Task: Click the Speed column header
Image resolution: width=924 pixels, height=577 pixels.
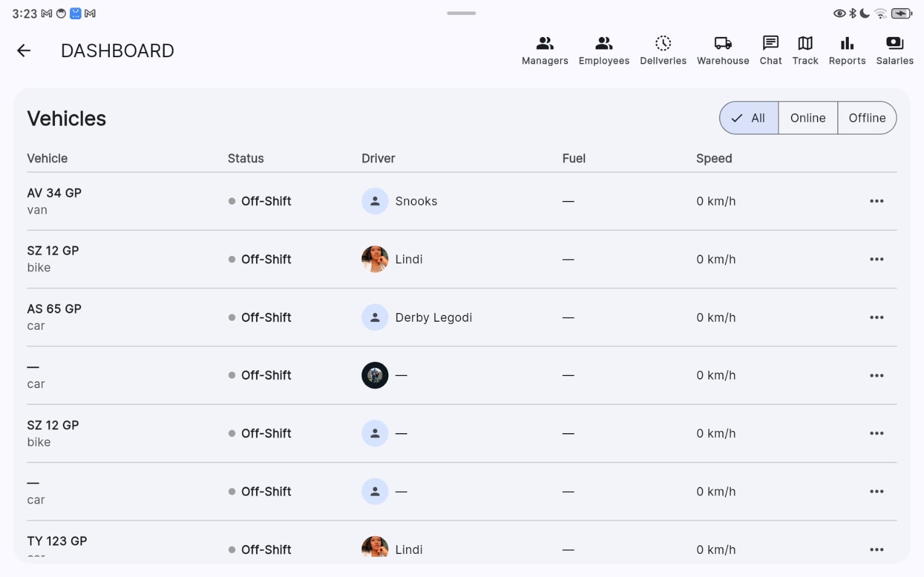Action: click(x=714, y=159)
